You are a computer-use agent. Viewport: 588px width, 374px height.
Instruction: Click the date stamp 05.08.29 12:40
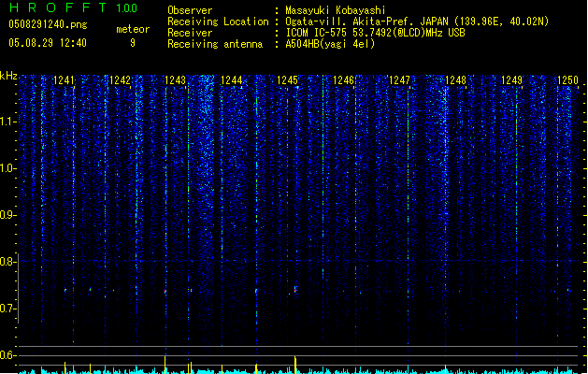[x=48, y=43]
